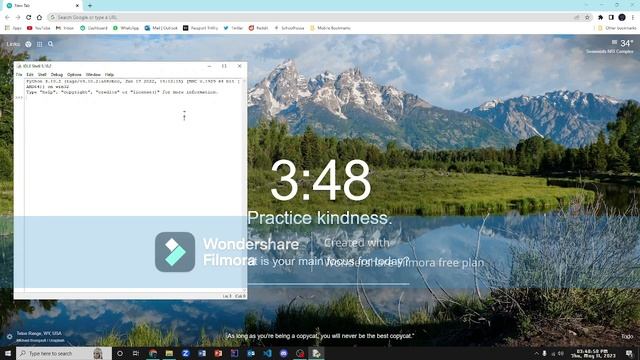Open the Debug menu in IDLE Shell
This screenshot has height=360, width=640.
coord(57,75)
